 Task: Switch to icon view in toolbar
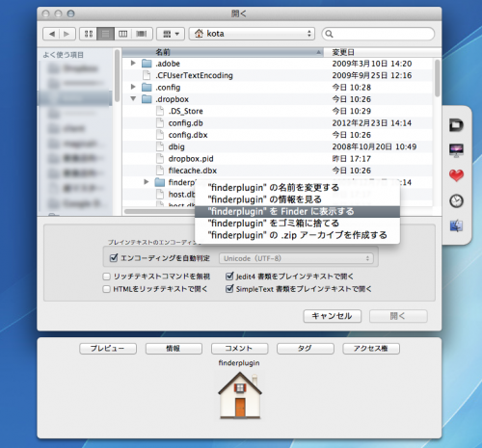[89, 34]
